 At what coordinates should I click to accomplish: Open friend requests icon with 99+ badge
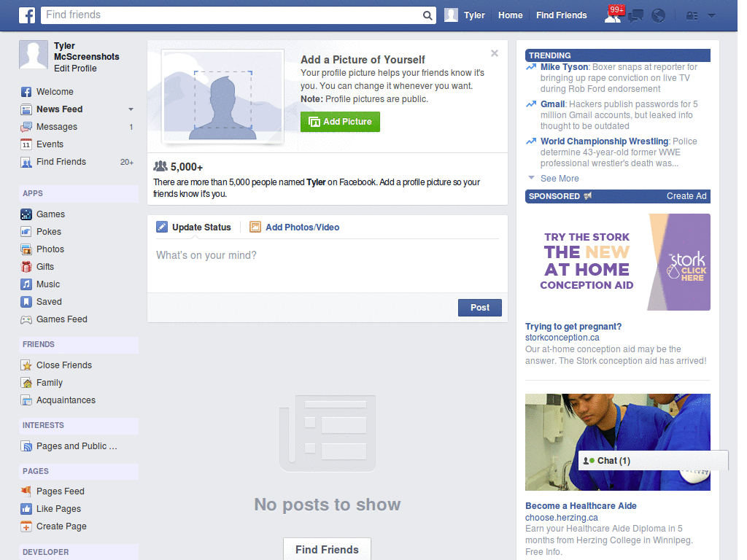click(614, 15)
